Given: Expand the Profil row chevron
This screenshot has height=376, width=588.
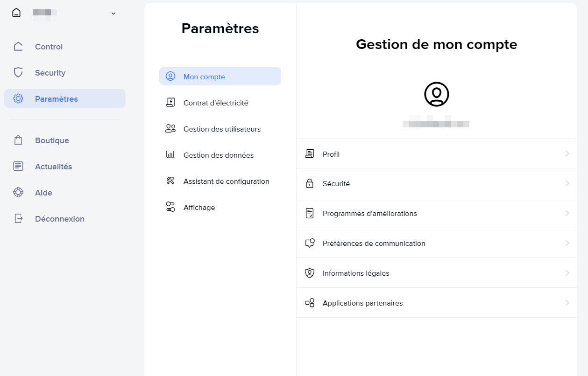Looking at the screenshot, I should (567, 153).
